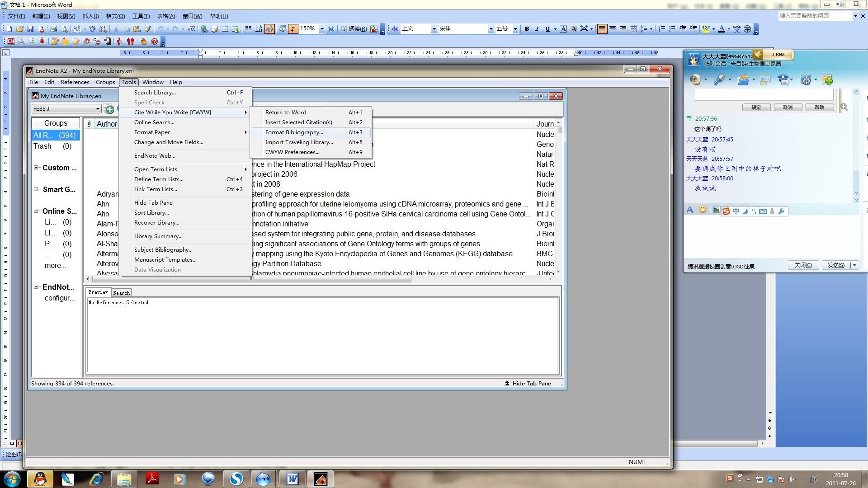Click the Italic formatting icon
868x488 pixels.
(537, 29)
